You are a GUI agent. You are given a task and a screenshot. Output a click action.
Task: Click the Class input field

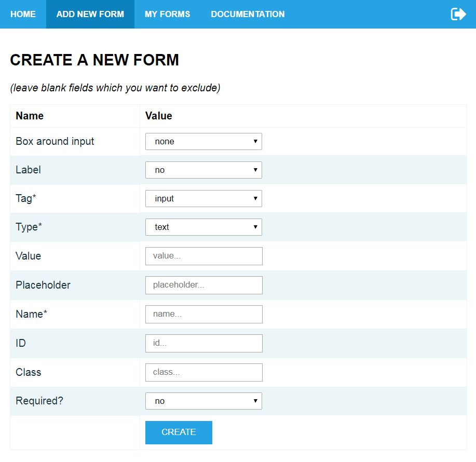point(204,372)
